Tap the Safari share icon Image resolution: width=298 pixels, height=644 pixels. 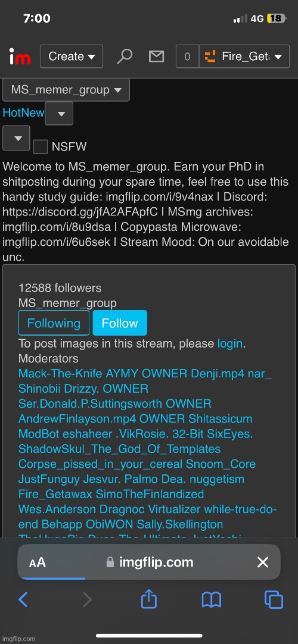[x=149, y=599]
